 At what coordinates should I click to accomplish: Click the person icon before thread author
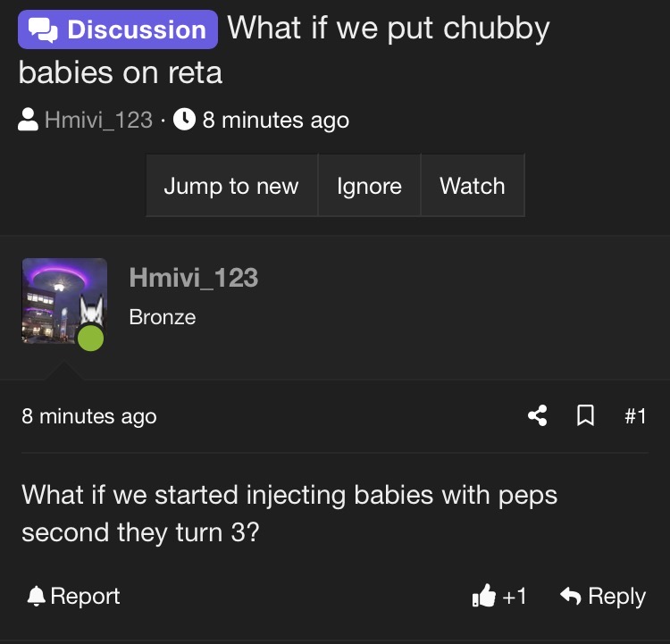point(29,120)
